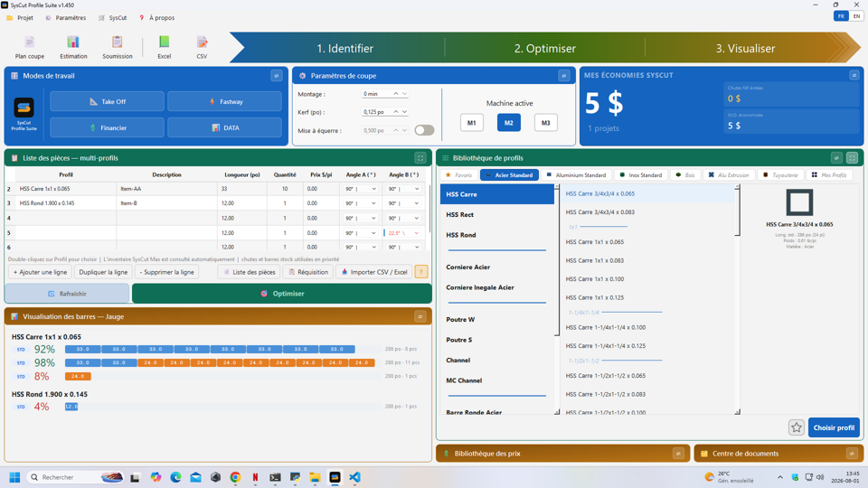Image resolution: width=868 pixels, height=488 pixels.
Task: Click the green Optimiser button
Action: click(x=282, y=293)
